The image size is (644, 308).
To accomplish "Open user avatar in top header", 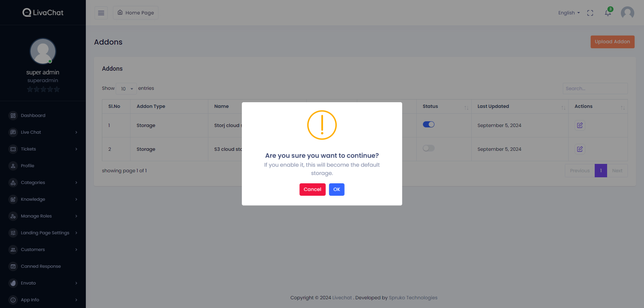I will 627,13.
